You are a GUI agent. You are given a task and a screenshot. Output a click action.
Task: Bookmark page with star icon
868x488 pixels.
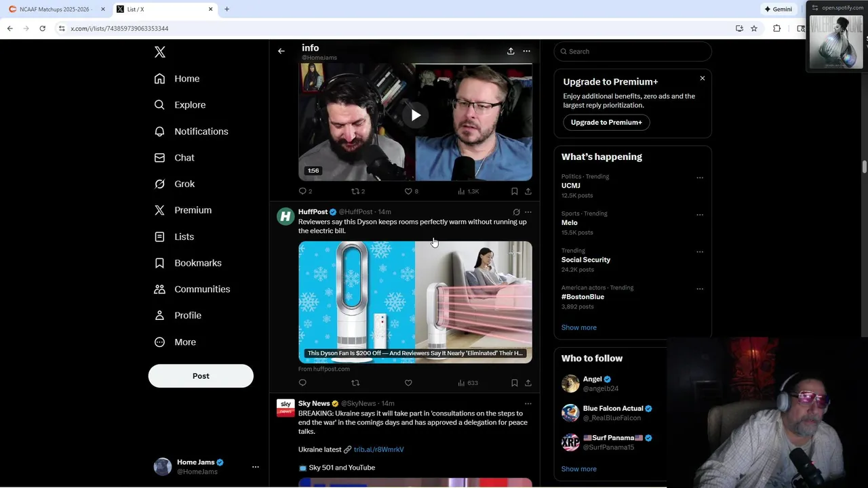pyautogui.click(x=754, y=28)
